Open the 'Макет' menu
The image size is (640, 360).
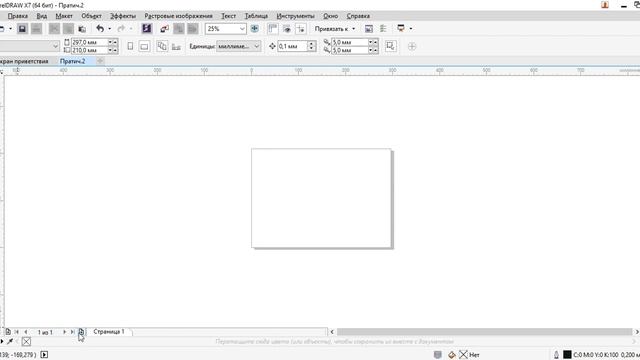(64, 16)
